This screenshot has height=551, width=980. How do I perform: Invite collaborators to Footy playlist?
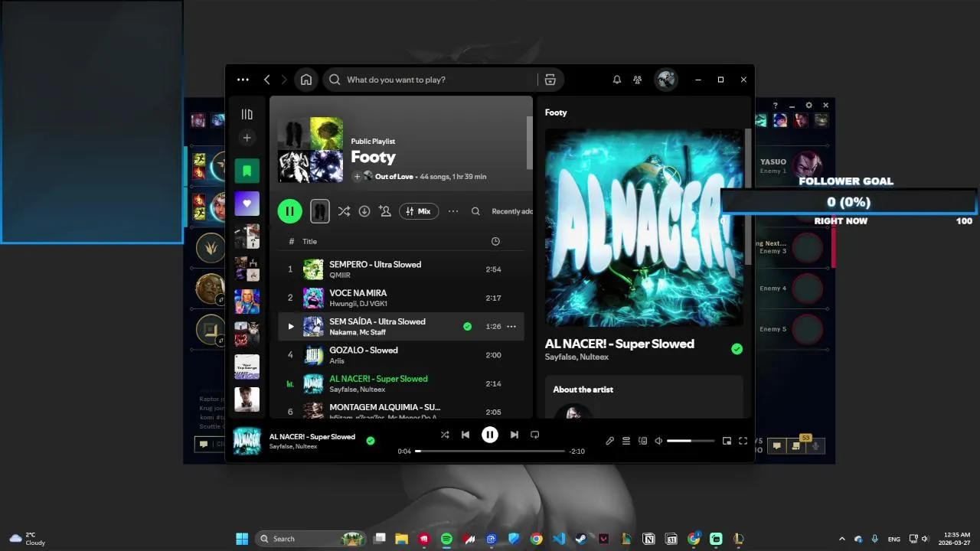[x=384, y=211]
